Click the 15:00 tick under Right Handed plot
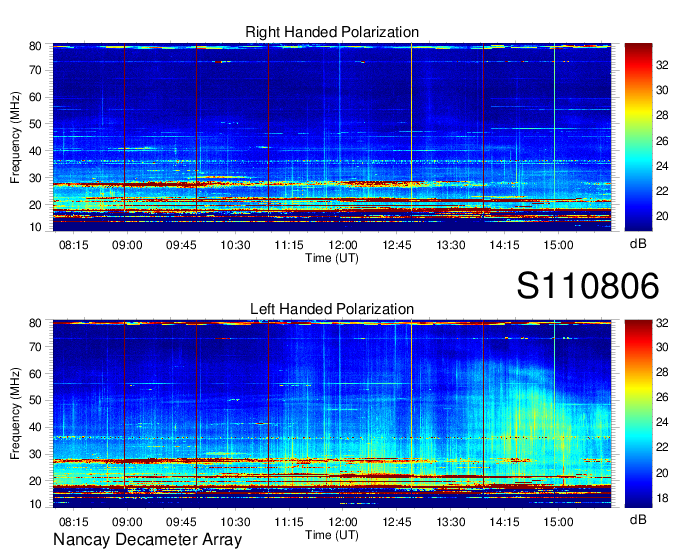The height and width of the screenshot is (552, 680). 558,245
